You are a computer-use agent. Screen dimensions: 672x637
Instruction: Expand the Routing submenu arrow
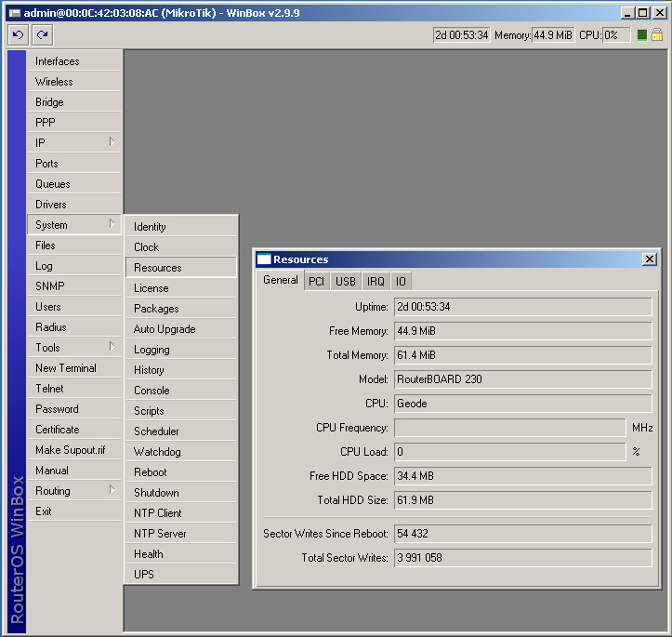tap(112, 489)
